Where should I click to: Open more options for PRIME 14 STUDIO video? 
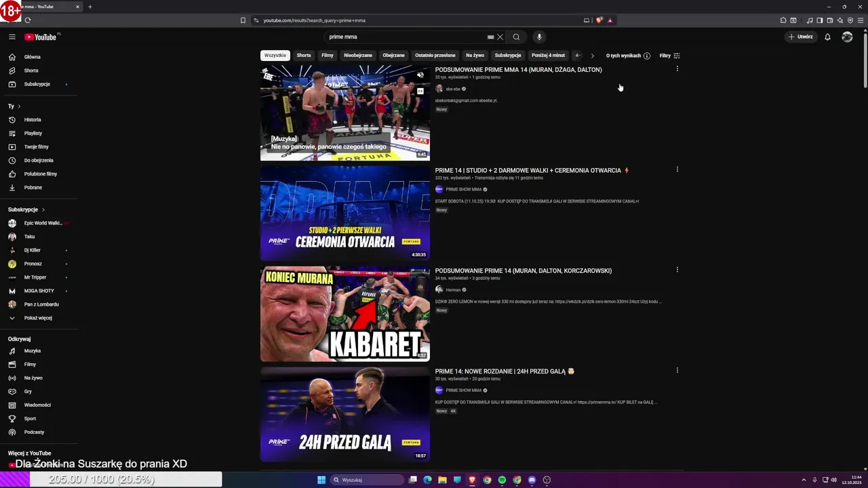(x=677, y=169)
